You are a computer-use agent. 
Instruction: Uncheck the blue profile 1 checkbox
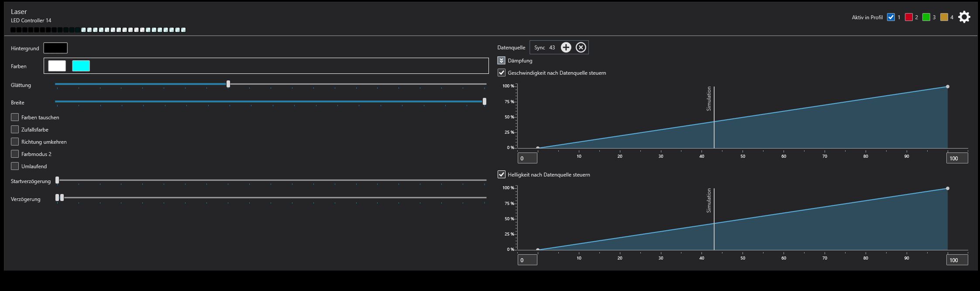pyautogui.click(x=891, y=17)
